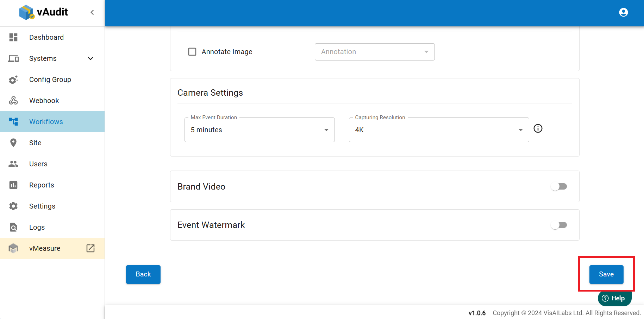This screenshot has height=319, width=644.
Task: Open the Max Event Duration dropdown
Action: 260,130
